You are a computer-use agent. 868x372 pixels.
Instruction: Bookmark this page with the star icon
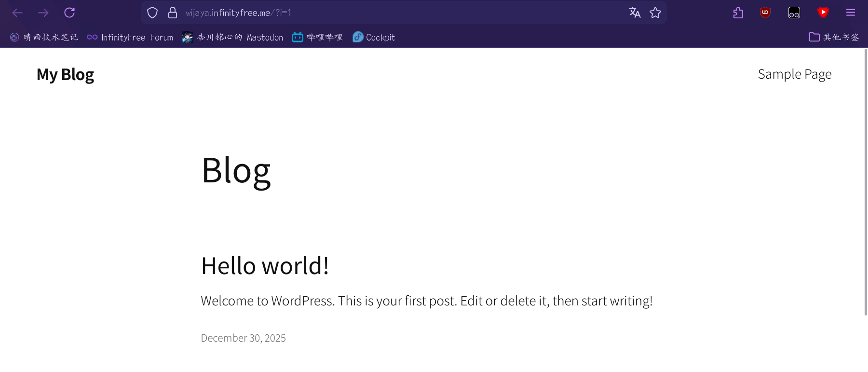point(655,13)
